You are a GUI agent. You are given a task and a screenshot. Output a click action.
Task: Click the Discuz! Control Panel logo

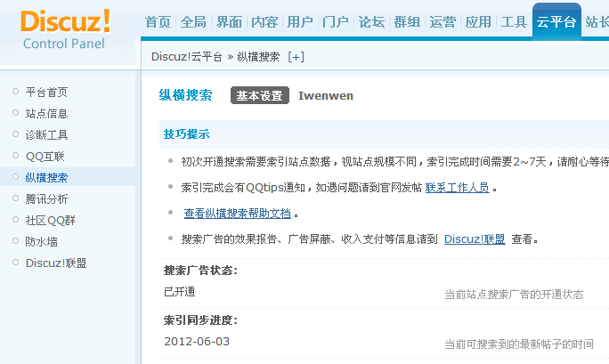click(x=65, y=30)
